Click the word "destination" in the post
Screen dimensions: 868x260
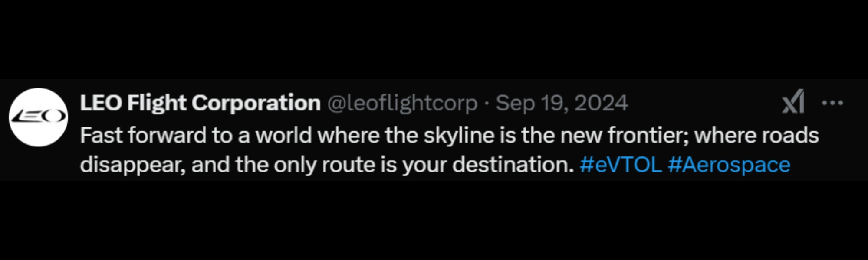[513, 165]
